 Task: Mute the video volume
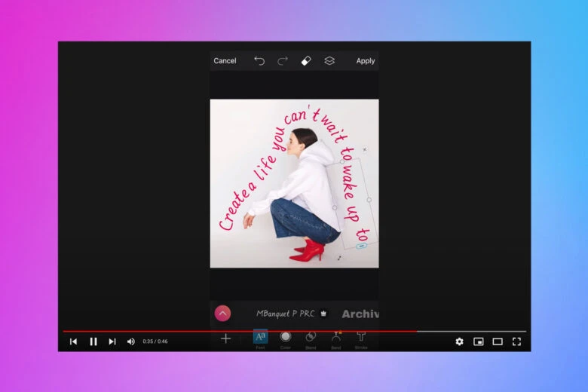pyautogui.click(x=130, y=341)
